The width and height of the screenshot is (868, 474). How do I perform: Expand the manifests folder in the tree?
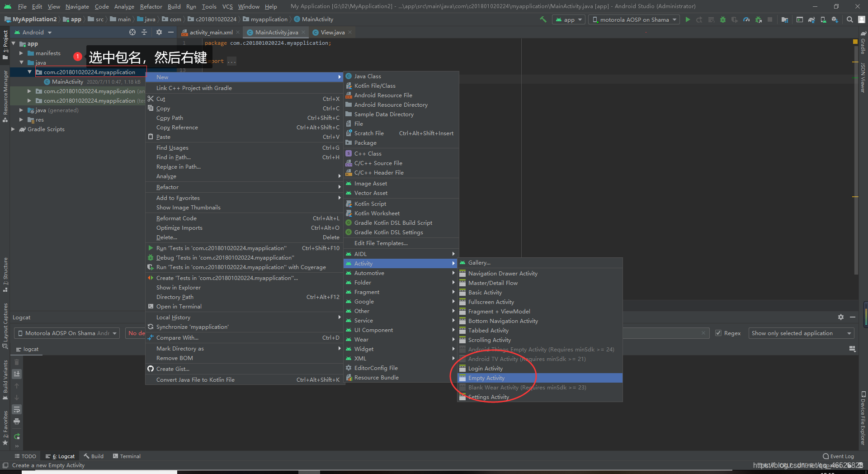[21, 53]
